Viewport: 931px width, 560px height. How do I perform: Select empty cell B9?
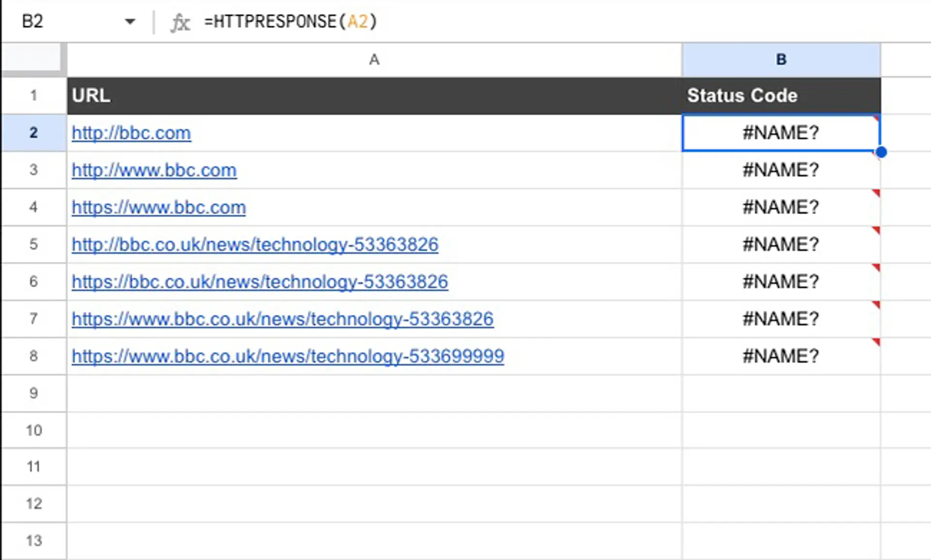781,393
